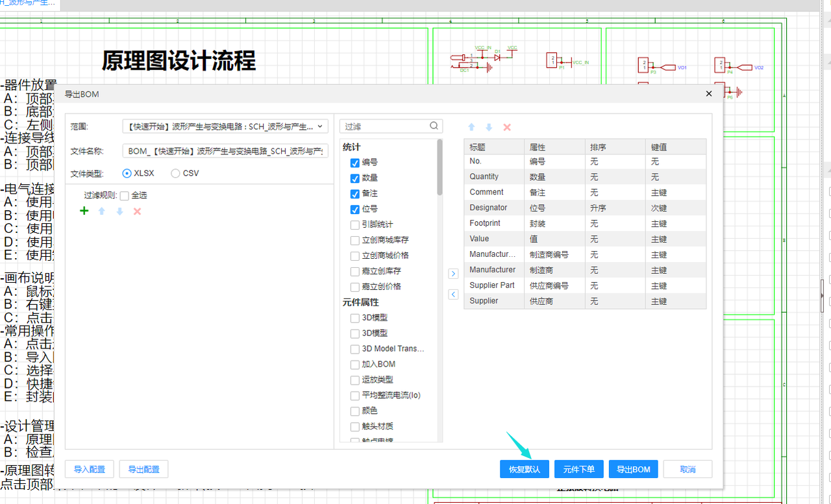Click 封装 attribute cell
The width and height of the screenshot is (831, 504).
554,223
